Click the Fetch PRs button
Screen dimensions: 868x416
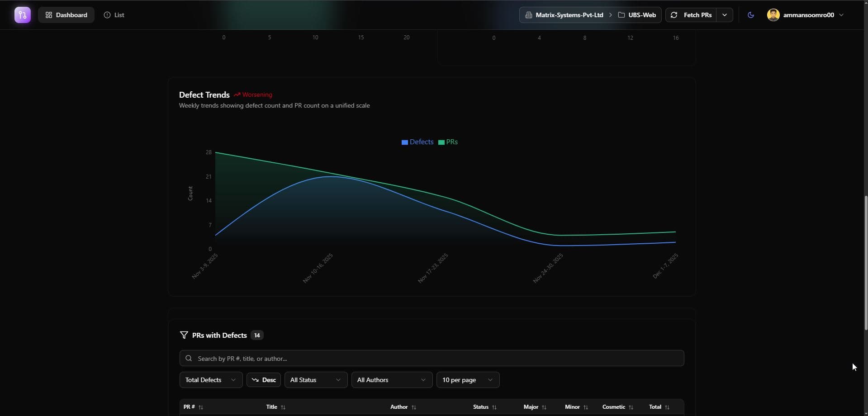coord(691,15)
